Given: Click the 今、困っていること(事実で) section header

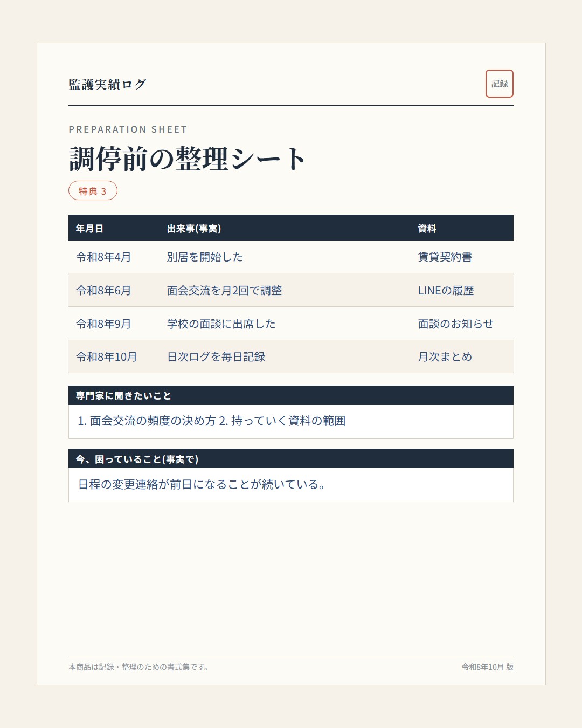Looking at the screenshot, I should click(291, 459).
